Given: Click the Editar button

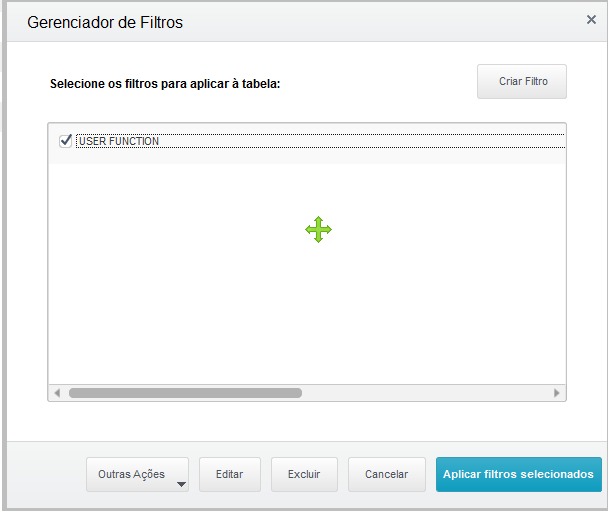Looking at the screenshot, I should 230,474.
